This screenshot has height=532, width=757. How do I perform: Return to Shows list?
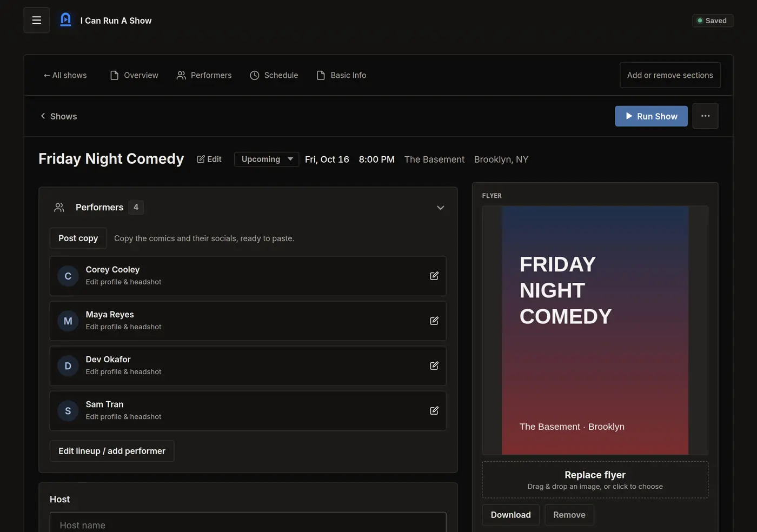click(x=58, y=116)
